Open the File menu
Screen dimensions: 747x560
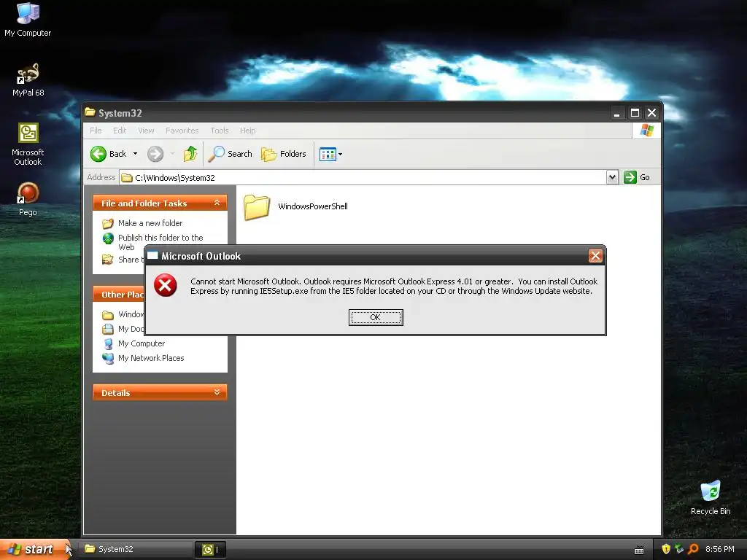(x=96, y=131)
